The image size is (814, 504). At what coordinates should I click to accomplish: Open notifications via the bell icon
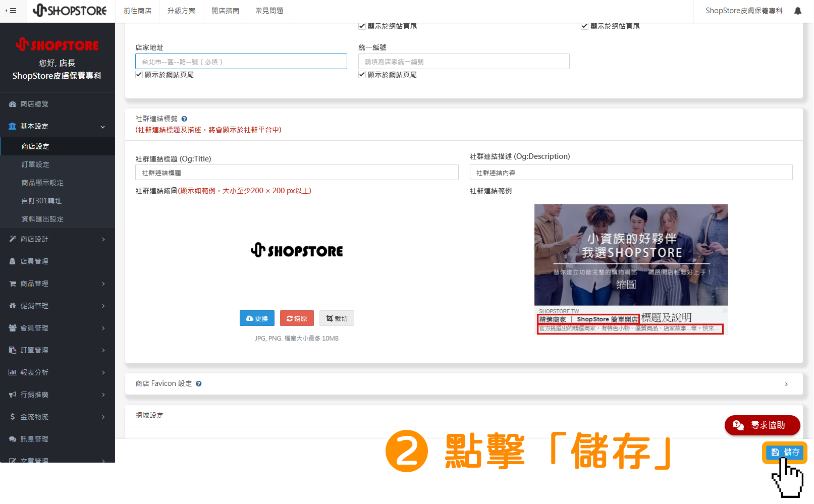(x=798, y=11)
